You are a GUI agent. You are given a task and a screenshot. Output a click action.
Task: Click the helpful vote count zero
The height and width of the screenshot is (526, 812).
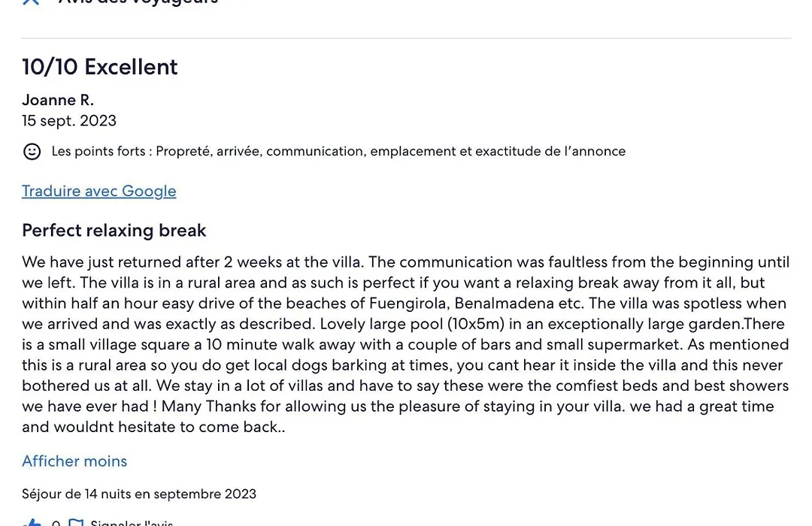coord(56,523)
